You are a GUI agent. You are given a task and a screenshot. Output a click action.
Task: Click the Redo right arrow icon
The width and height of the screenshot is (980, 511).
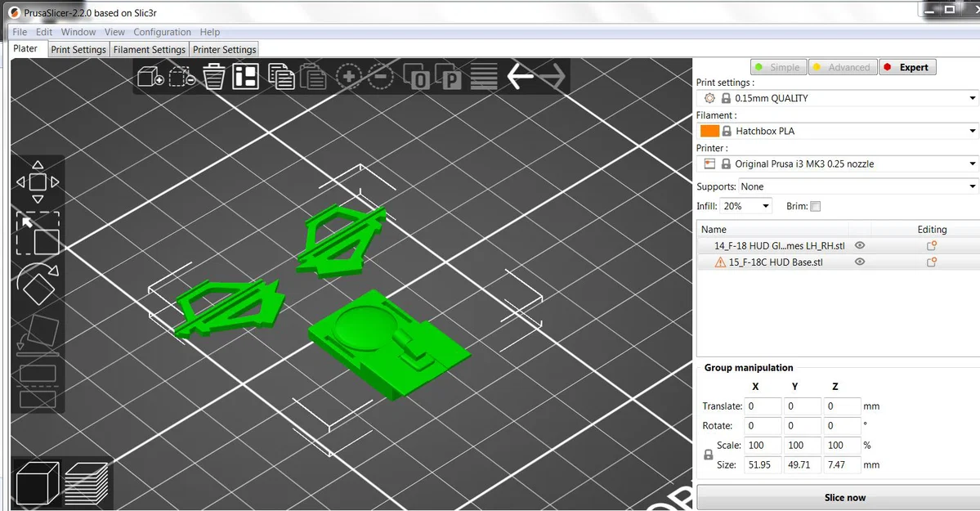coord(553,76)
